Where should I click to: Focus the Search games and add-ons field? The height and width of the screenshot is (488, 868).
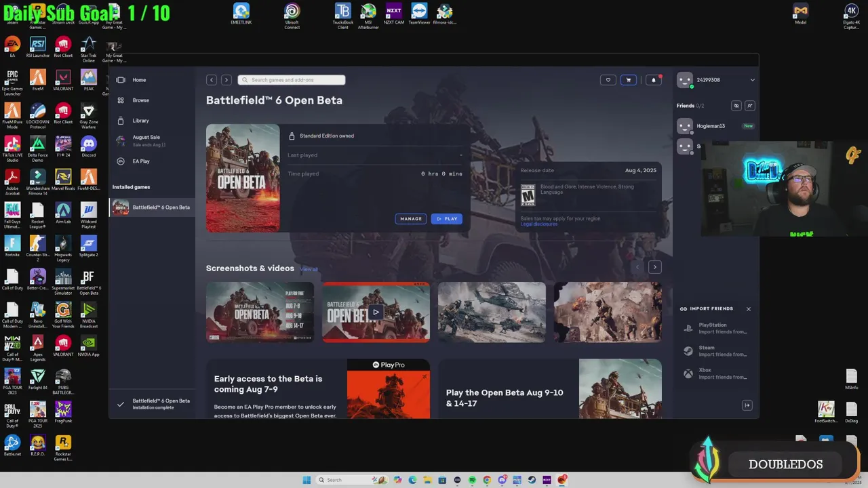coord(292,80)
